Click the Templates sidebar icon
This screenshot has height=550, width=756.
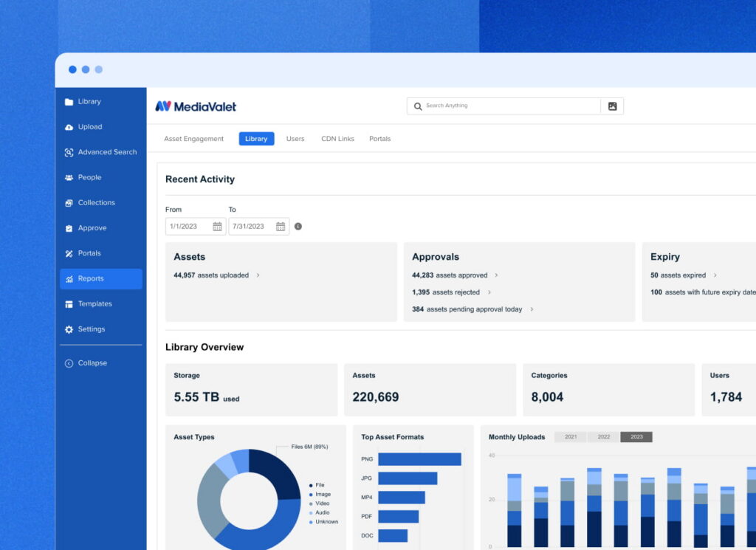click(69, 304)
